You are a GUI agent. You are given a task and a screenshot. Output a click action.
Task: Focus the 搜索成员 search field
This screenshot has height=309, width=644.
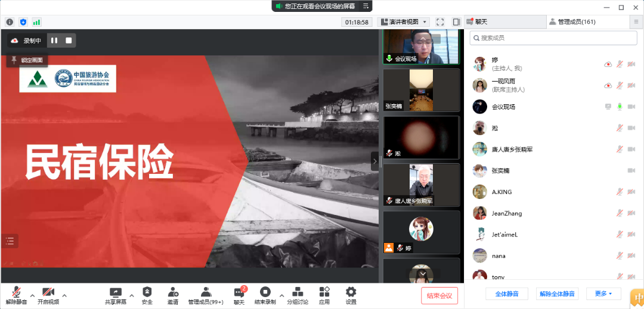click(x=553, y=38)
